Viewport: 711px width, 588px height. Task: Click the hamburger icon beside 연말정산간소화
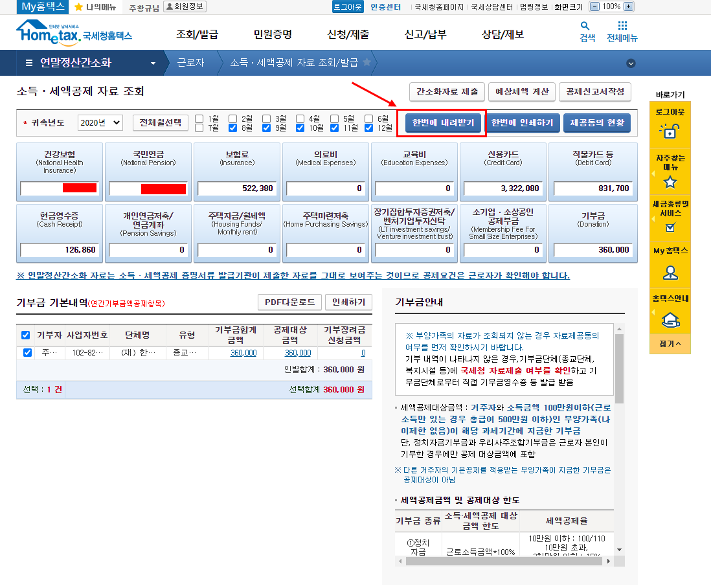[29, 63]
